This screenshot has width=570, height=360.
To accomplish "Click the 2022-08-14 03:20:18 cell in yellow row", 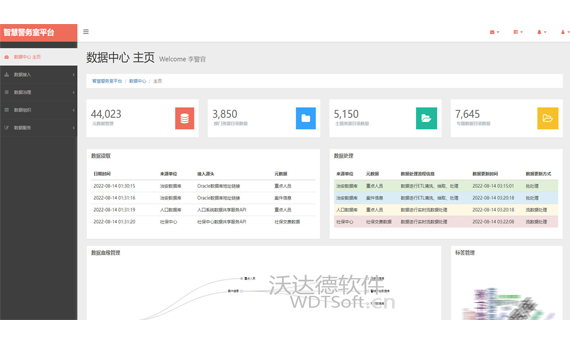I will click(493, 210).
